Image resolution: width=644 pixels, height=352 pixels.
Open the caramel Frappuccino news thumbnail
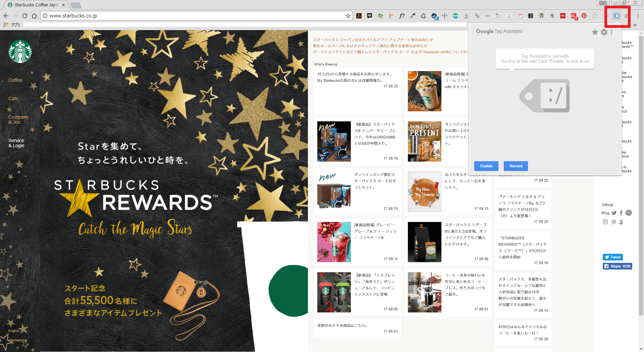pos(425,91)
